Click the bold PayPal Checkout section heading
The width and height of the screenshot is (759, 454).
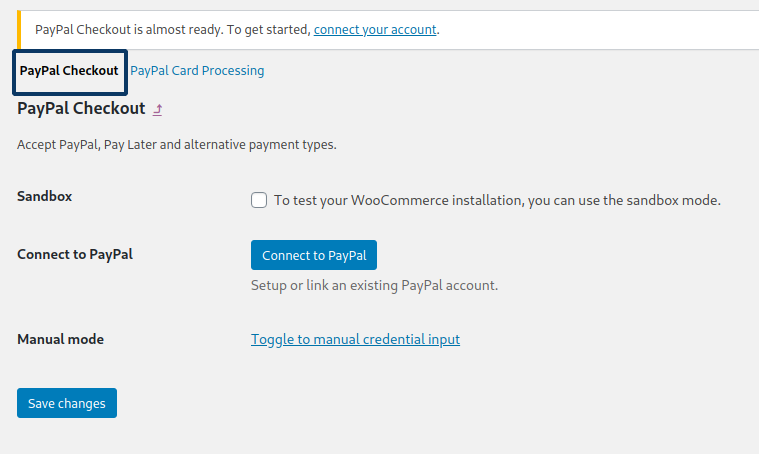point(81,108)
